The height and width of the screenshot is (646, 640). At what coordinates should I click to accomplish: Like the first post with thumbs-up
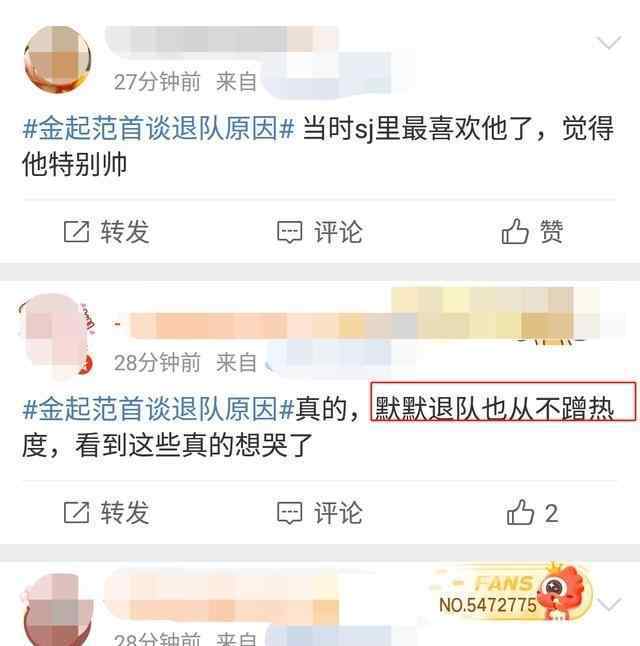pyautogui.click(x=515, y=231)
